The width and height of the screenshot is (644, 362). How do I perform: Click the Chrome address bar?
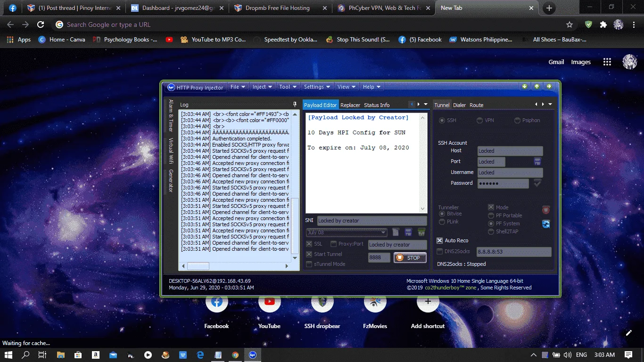(311, 25)
